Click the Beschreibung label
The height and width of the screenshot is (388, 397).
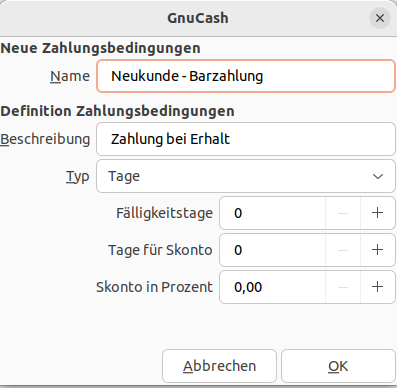point(45,139)
